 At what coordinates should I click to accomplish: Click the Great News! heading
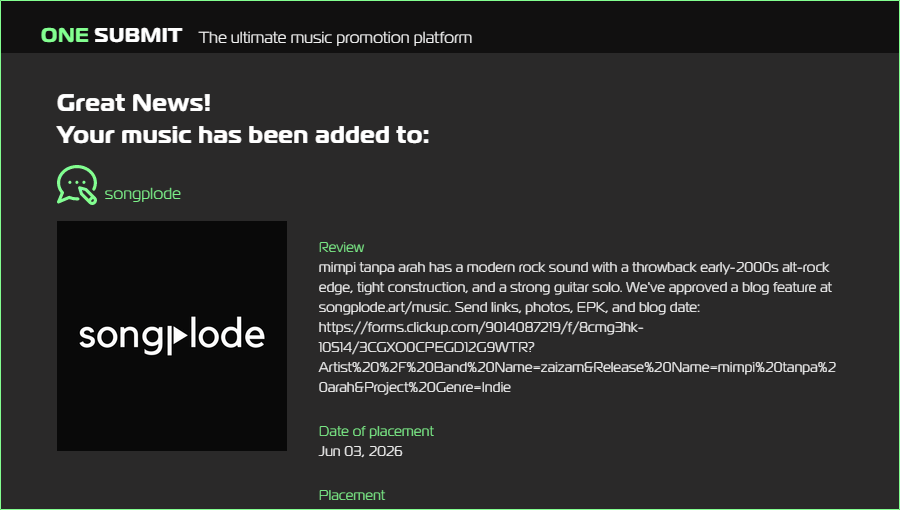[x=134, y=103]
